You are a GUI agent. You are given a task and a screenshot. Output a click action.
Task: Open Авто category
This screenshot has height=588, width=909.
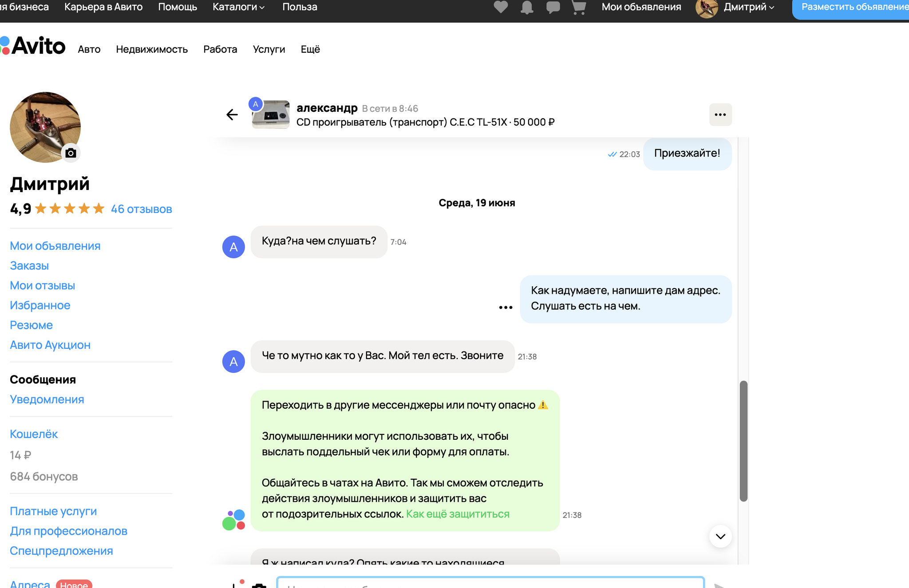tap(89, 49)
